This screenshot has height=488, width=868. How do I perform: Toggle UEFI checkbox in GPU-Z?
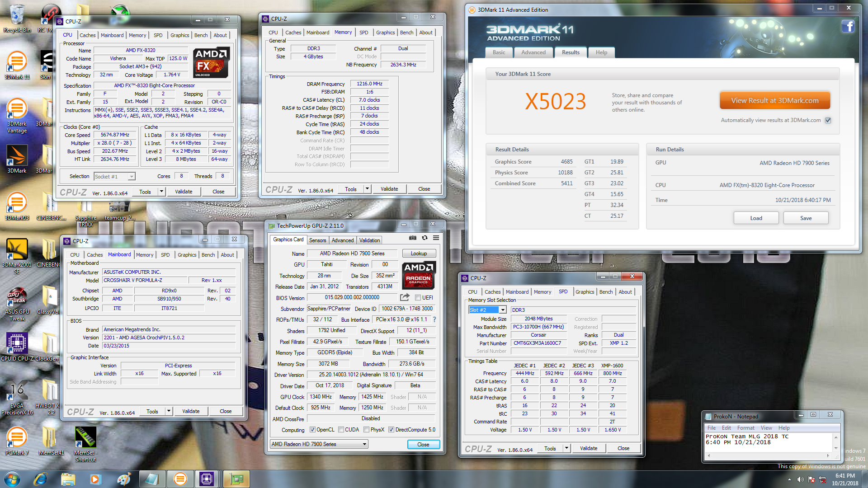click(418, 298)
